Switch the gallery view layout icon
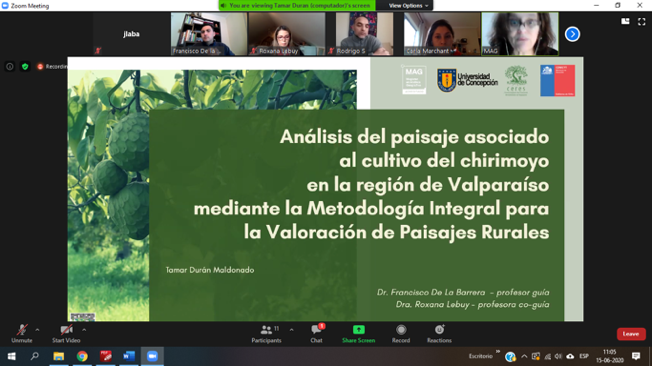Screen dimensions: 652x366 [x=625, y=21]
